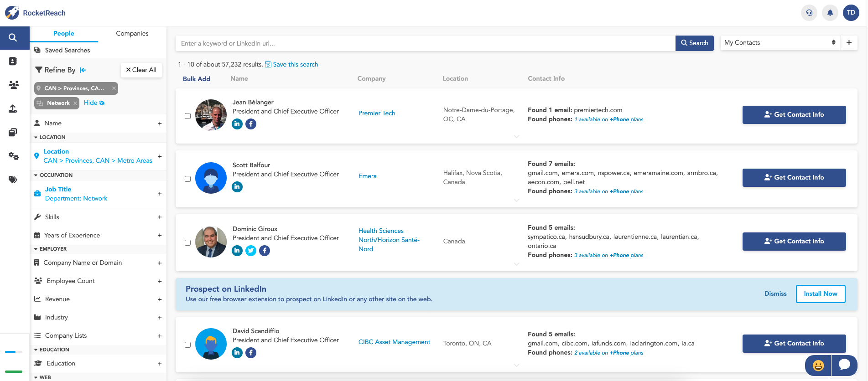The width and height of the screenshot is (868, 381).
Task: Hide the active filters
Action: coord(94,103)
